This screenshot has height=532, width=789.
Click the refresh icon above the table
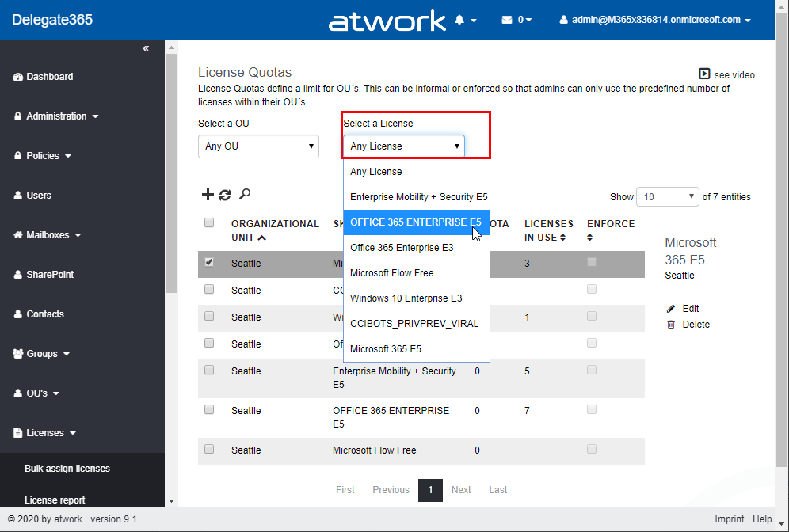tap(225, 195)
